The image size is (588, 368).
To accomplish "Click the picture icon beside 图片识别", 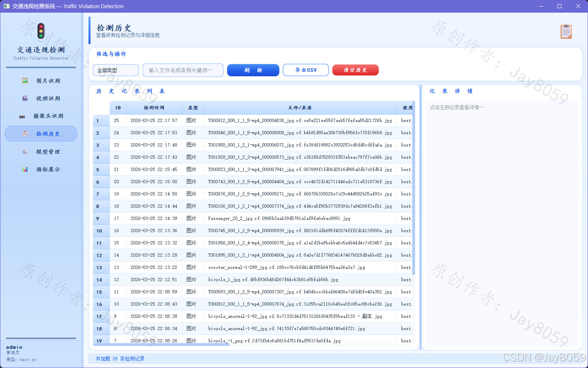I will click(x=25, y=81).
